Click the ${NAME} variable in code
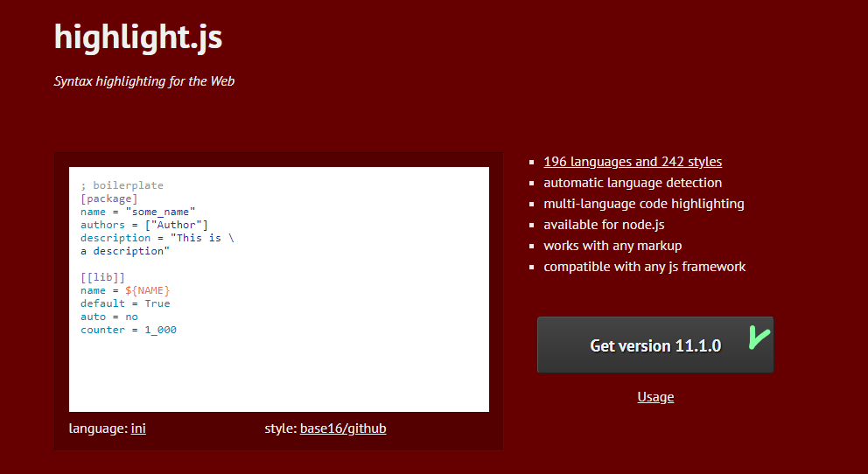Screen dimensions: 868x474 click(x=147, y=290)
